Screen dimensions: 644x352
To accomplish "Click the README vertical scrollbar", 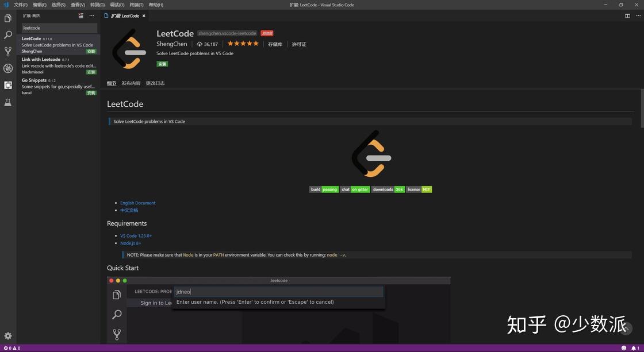I will click(x=642, y=109).
